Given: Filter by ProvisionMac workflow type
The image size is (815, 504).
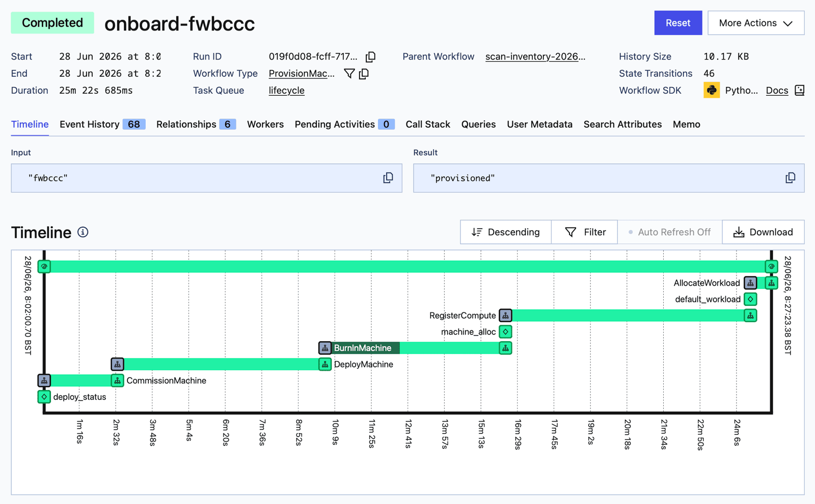Looking at the screenshot, I should 349,73.
